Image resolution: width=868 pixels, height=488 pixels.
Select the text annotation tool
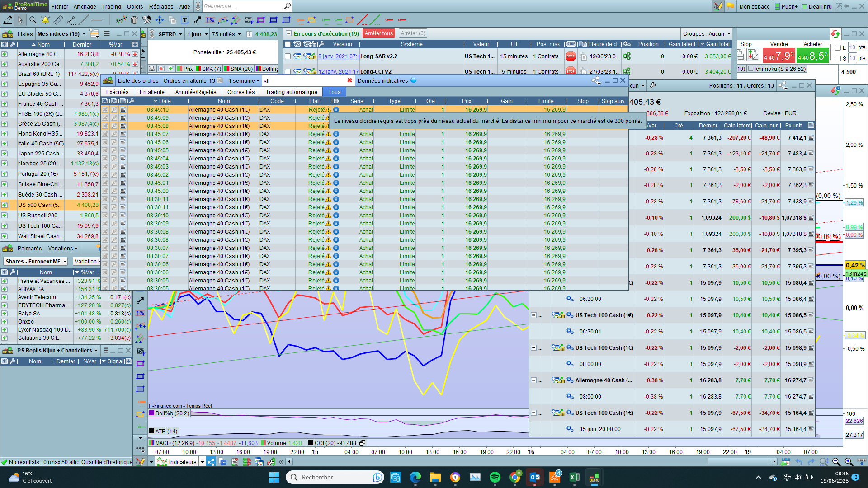pos(185,20)
